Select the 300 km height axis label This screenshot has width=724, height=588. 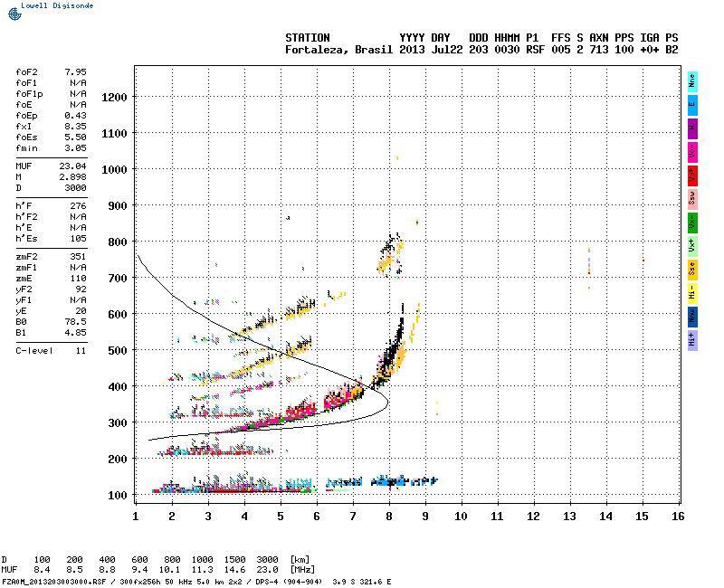(118, 423)
